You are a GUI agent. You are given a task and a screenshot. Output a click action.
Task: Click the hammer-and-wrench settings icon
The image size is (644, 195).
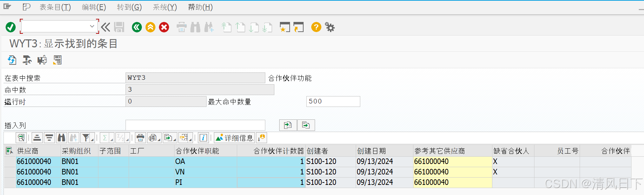pos(27,60)
